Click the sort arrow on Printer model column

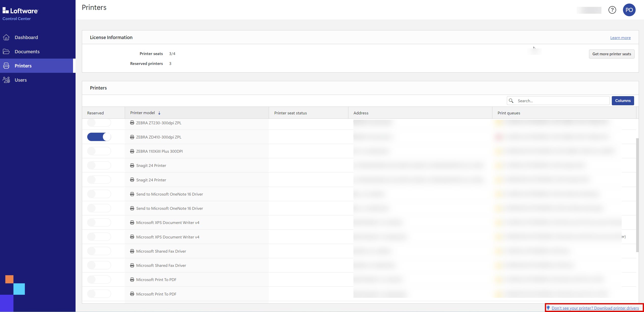[x=159, y=113]
